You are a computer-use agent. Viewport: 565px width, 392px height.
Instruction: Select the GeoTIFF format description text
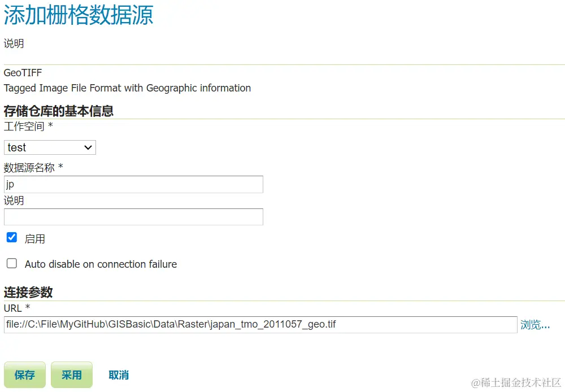(x=127, y=88)
